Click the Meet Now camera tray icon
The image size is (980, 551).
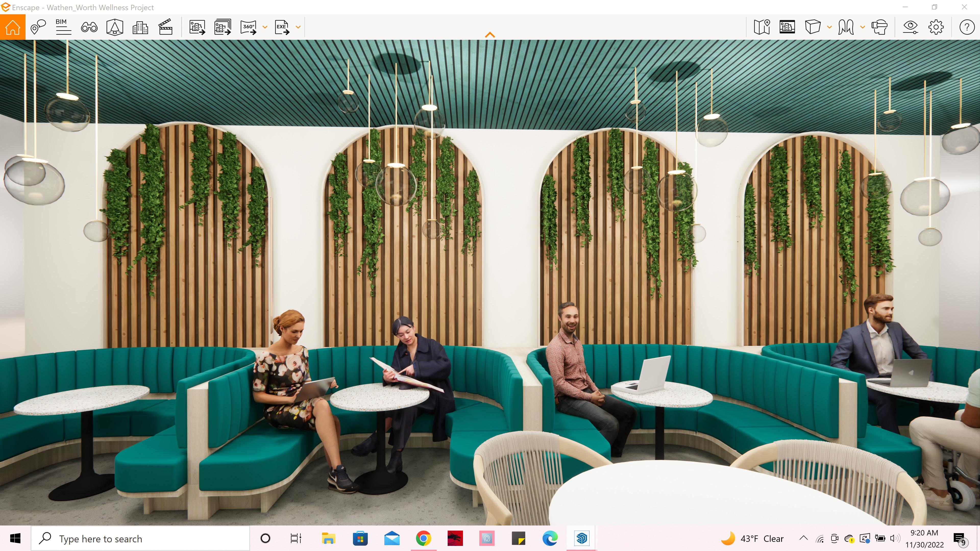point(835,539)
